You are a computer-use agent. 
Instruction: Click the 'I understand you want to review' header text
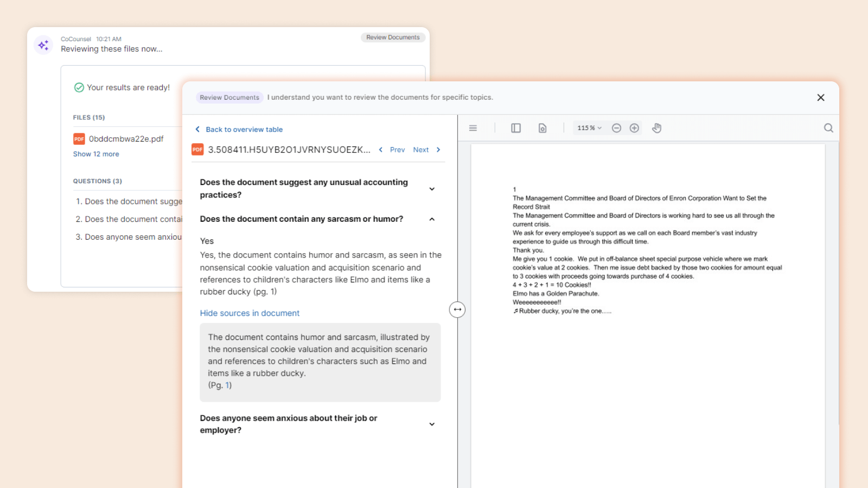coord(380,98)
